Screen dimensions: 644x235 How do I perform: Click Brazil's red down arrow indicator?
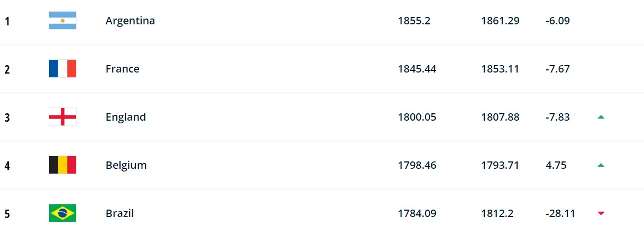point(601,213)
